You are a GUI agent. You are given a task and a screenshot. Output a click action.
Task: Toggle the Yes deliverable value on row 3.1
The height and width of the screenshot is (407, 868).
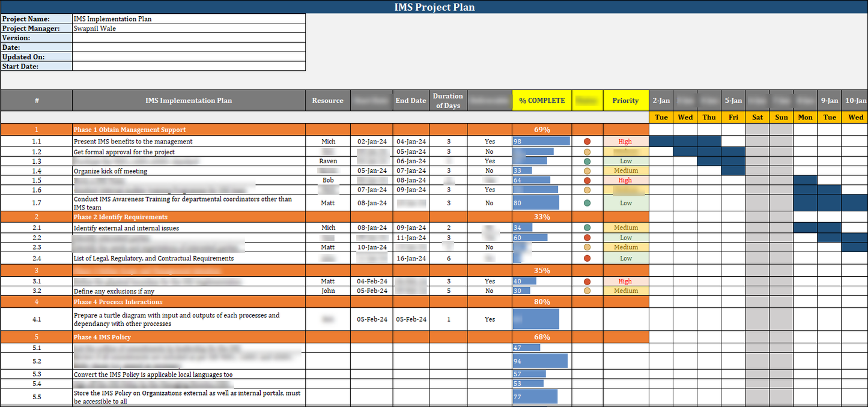(489, 281)
